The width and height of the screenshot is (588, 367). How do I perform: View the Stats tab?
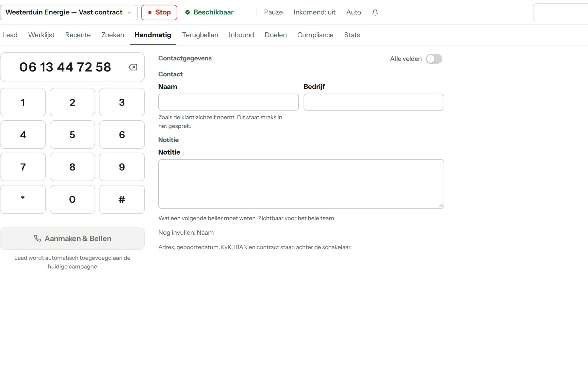click(352, 35)
